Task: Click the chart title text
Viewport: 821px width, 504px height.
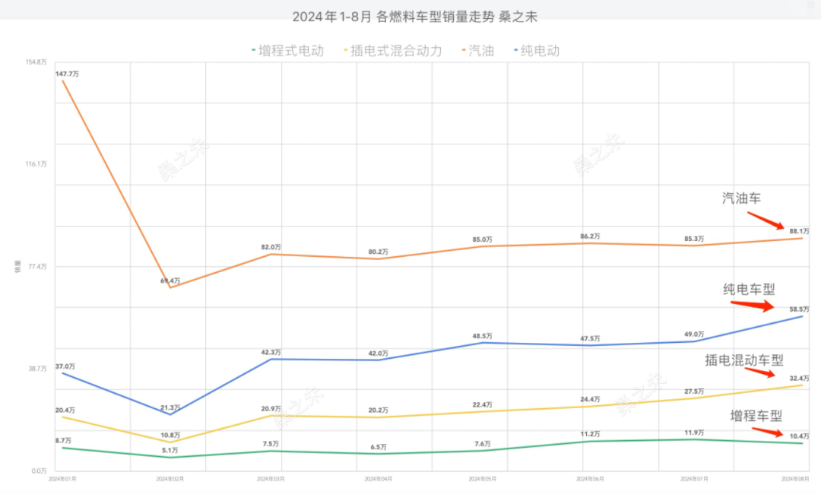Action: 409,17
